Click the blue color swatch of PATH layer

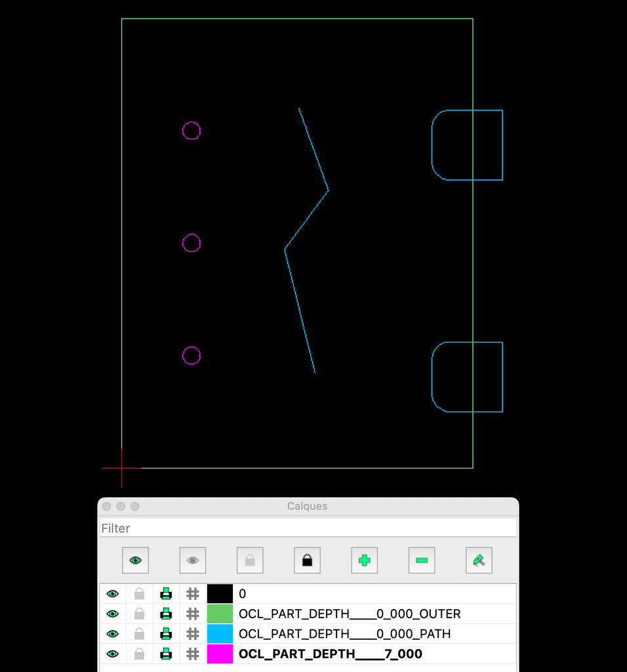pyautogui.click(x=220, y=634)
